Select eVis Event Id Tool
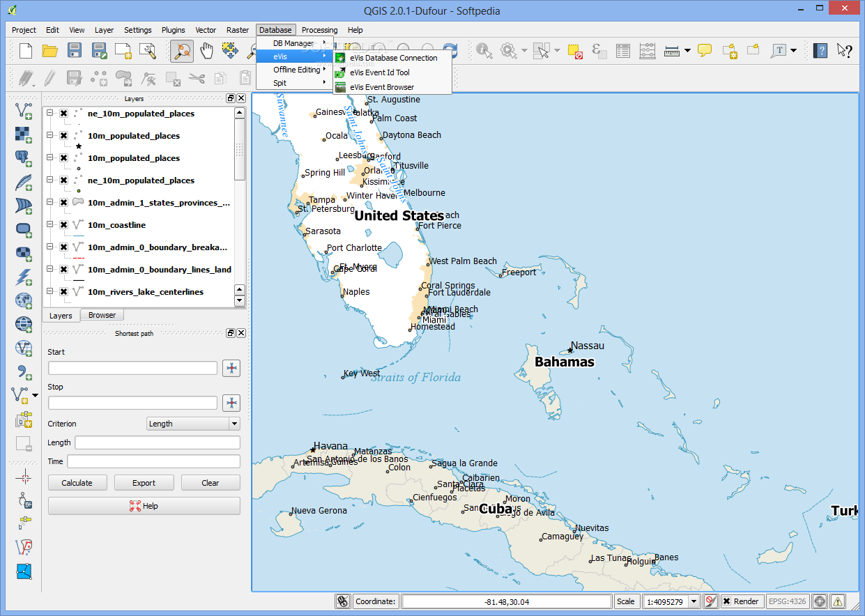865x616 pixels. pos(392,72)
